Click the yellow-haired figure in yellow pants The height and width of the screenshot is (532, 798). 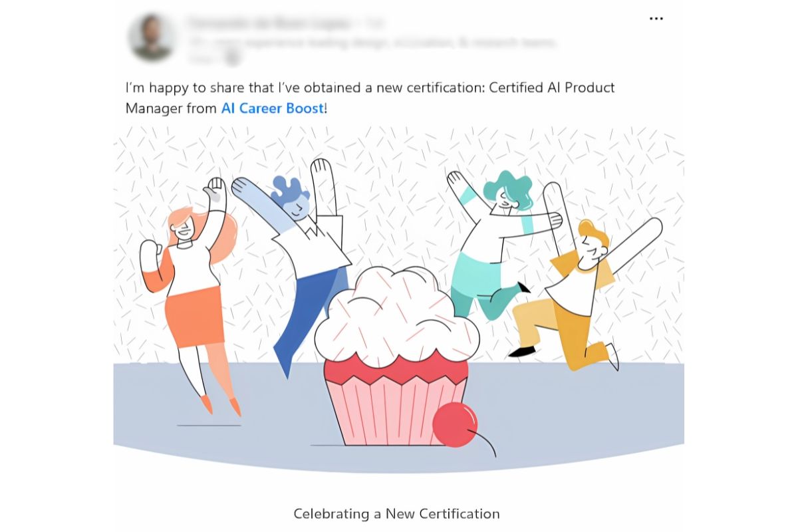(577, 293)
